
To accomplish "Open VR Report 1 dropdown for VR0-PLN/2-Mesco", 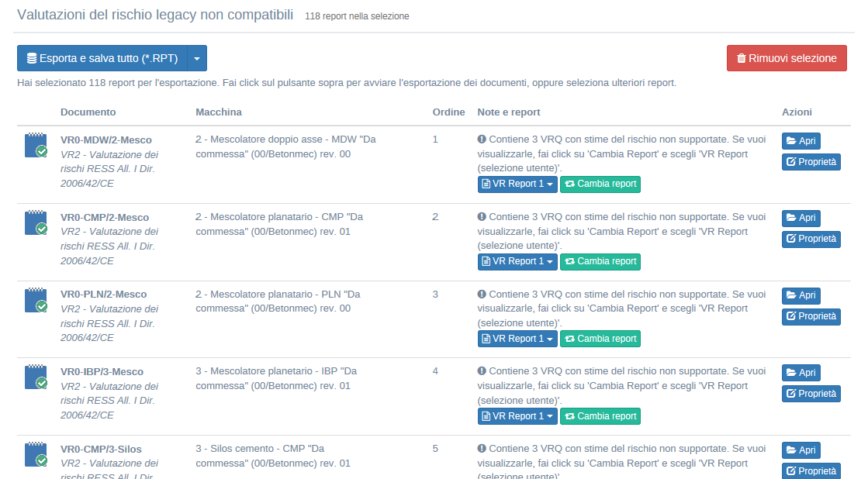I will [517, 339].
